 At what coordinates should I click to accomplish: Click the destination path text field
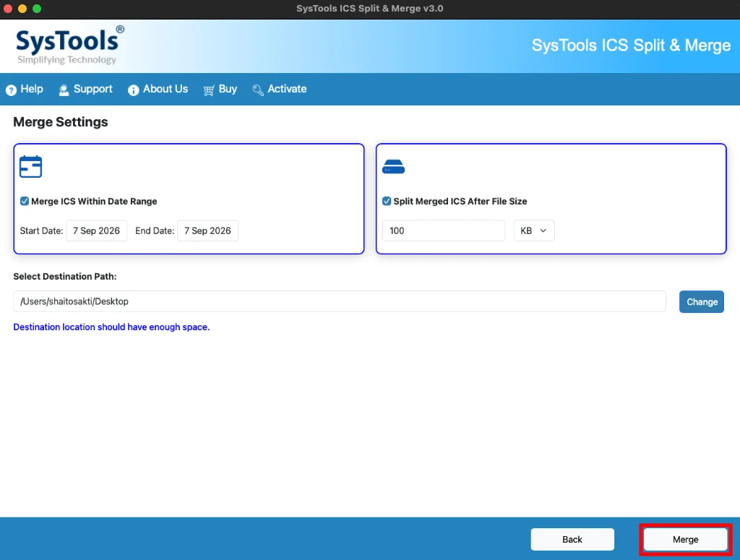[340, 301]
